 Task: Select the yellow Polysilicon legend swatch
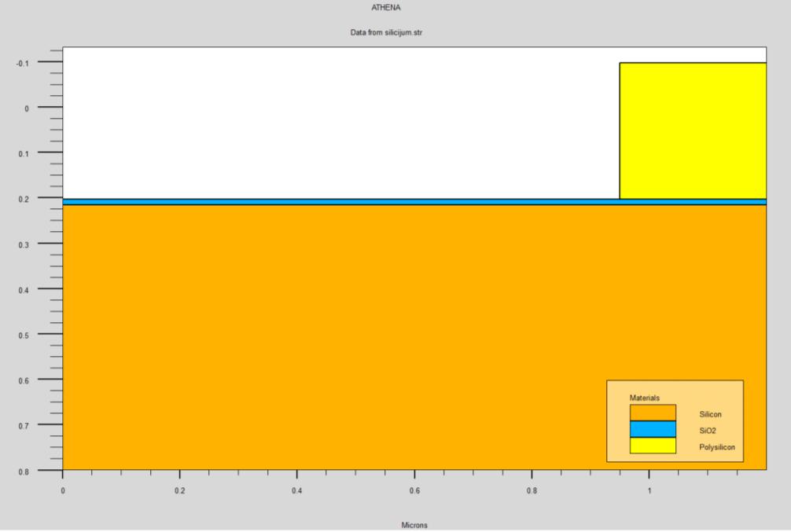tap(653, 446)
